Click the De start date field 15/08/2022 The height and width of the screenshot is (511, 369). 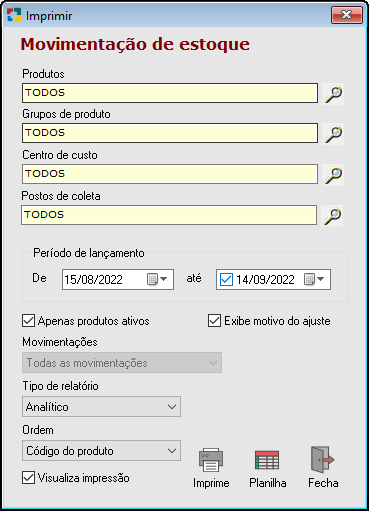coord(118,279)
